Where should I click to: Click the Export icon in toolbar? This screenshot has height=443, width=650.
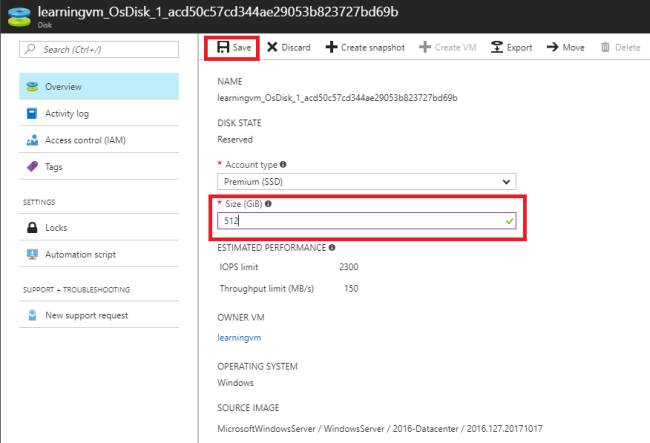pyautogui.click(x=498, y=47)
